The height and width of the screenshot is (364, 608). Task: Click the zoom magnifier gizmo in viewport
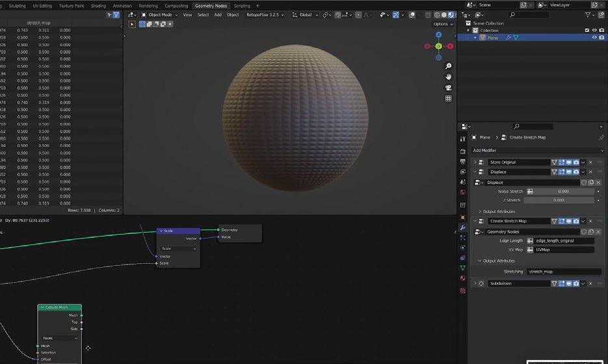pos(448,66)
